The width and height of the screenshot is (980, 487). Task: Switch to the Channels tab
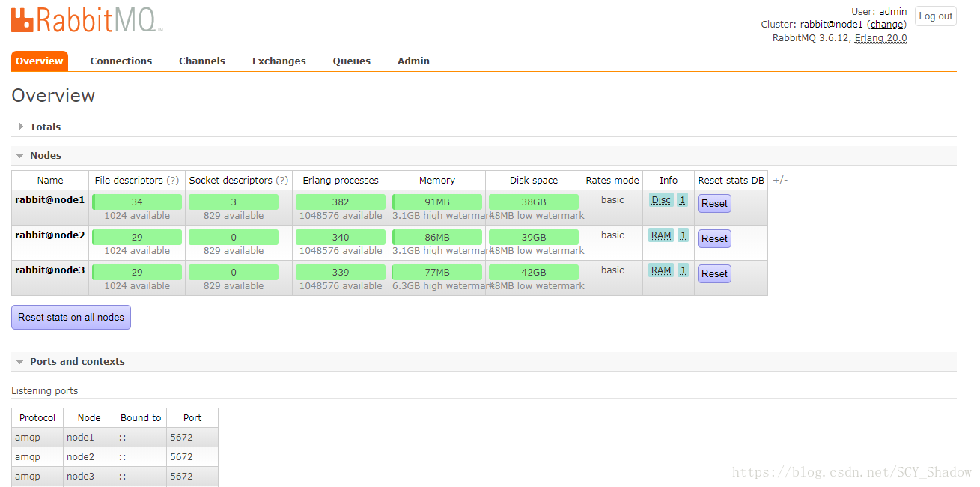202,61
